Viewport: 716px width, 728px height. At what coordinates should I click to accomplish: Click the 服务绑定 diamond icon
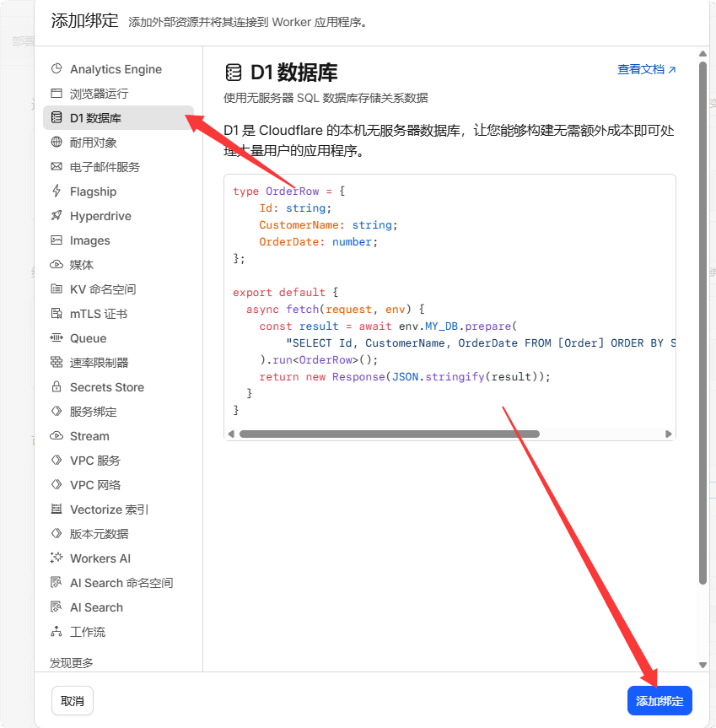point(57,411)
